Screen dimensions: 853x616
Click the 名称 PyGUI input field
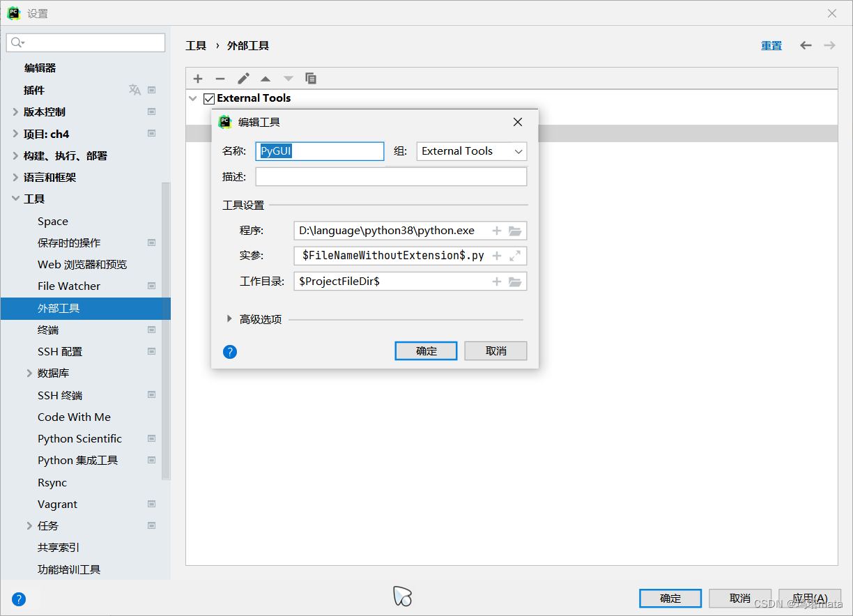point(320,151)
